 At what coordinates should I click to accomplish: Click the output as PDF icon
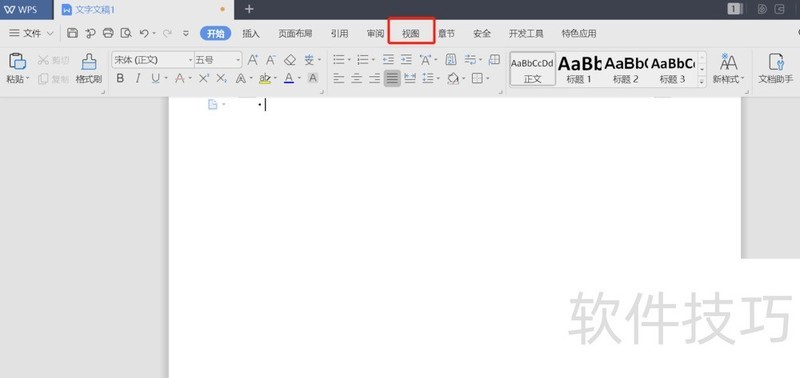pos(91,33)
